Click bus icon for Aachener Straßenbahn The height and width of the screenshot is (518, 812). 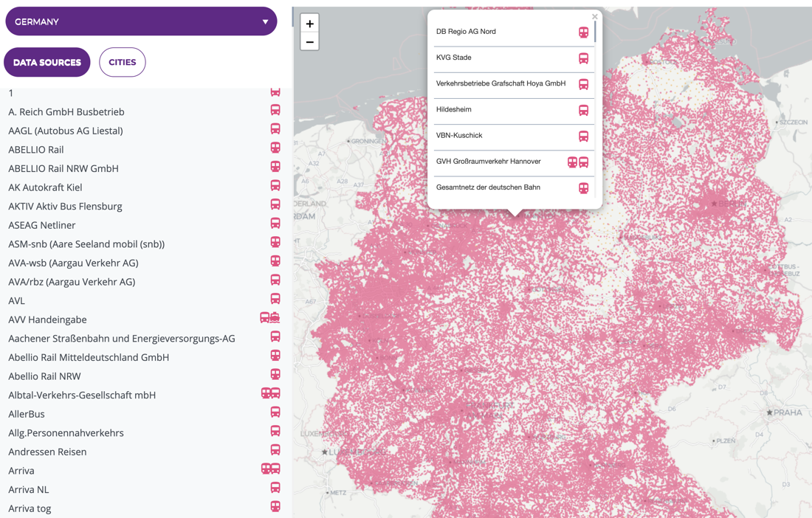click(x=275, y=336)
